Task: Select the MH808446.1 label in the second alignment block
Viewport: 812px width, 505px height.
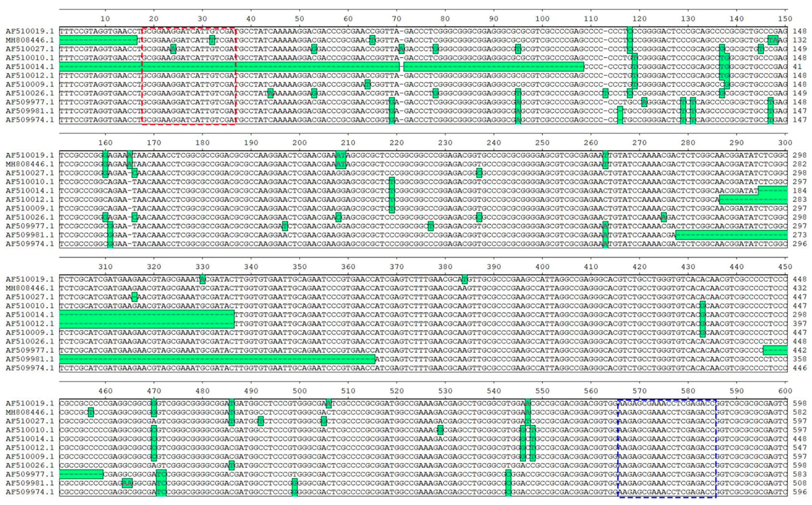Action: (30, 164)
